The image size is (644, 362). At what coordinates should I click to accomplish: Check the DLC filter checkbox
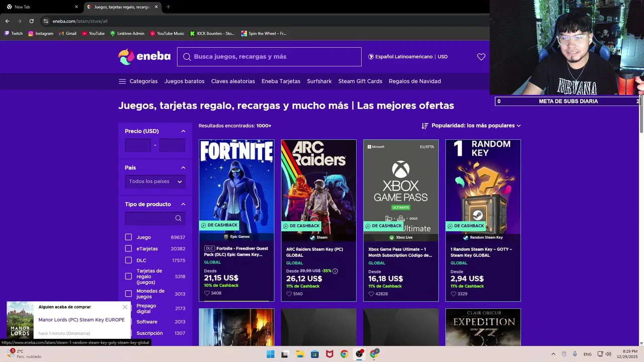pos(128,260)
